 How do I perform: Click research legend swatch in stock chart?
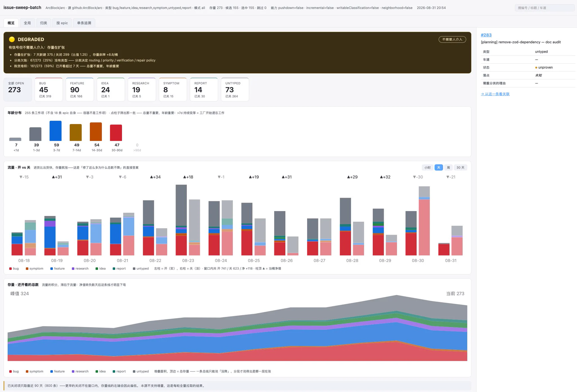(x=73, y=371)
